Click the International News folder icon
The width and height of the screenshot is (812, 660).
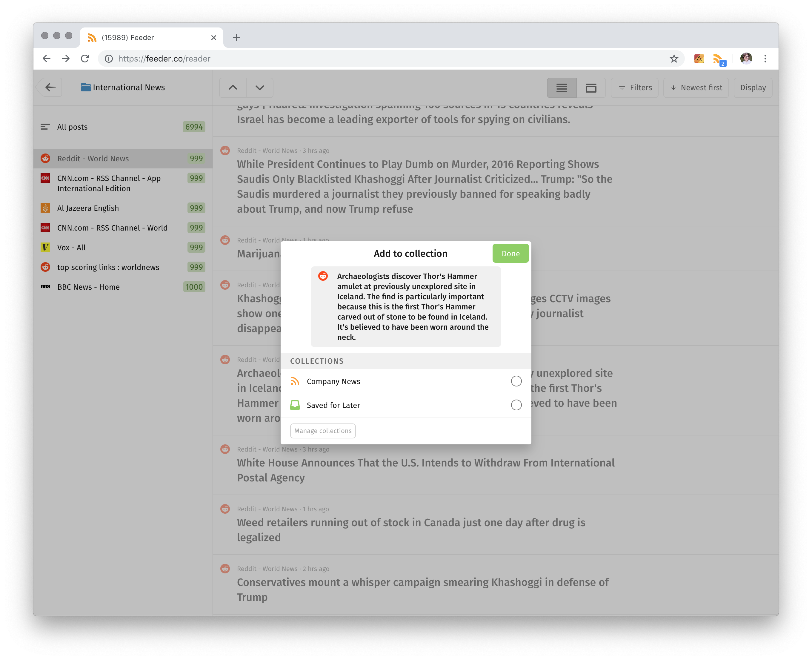point(86,88)
